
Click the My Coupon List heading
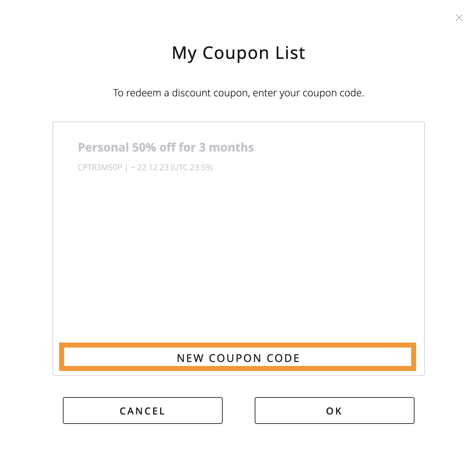pos(238,53)
